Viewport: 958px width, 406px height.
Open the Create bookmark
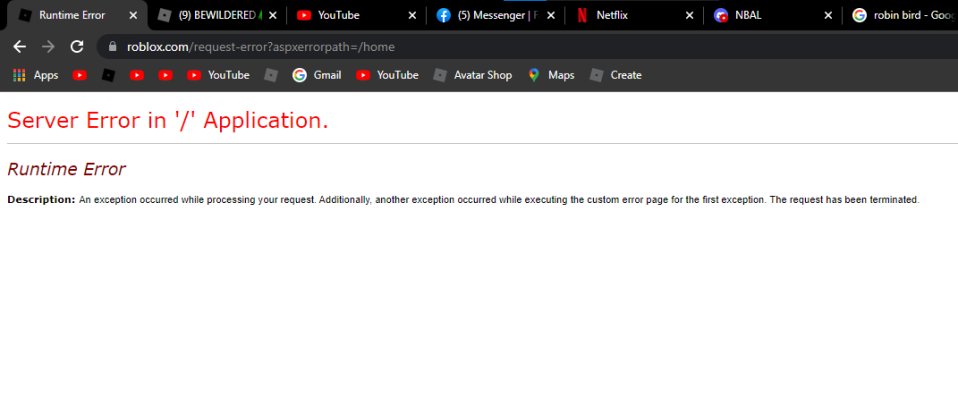point(616,75)
